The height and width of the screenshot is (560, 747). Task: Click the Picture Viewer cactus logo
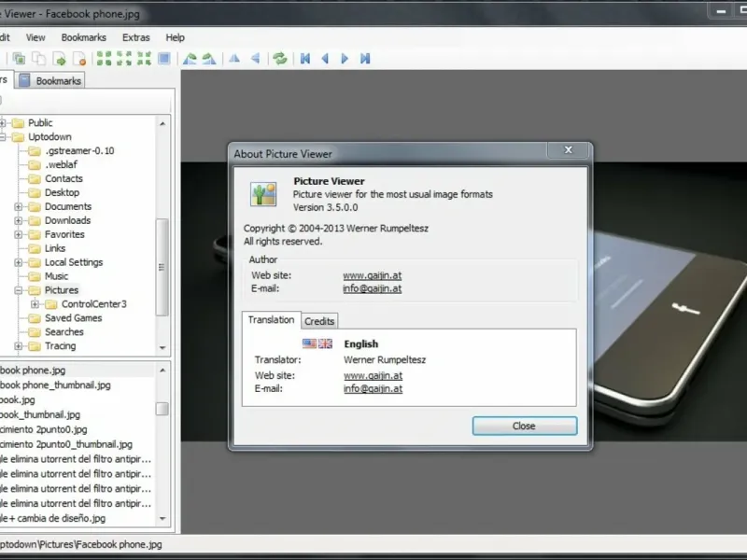(x=263, y=194)
